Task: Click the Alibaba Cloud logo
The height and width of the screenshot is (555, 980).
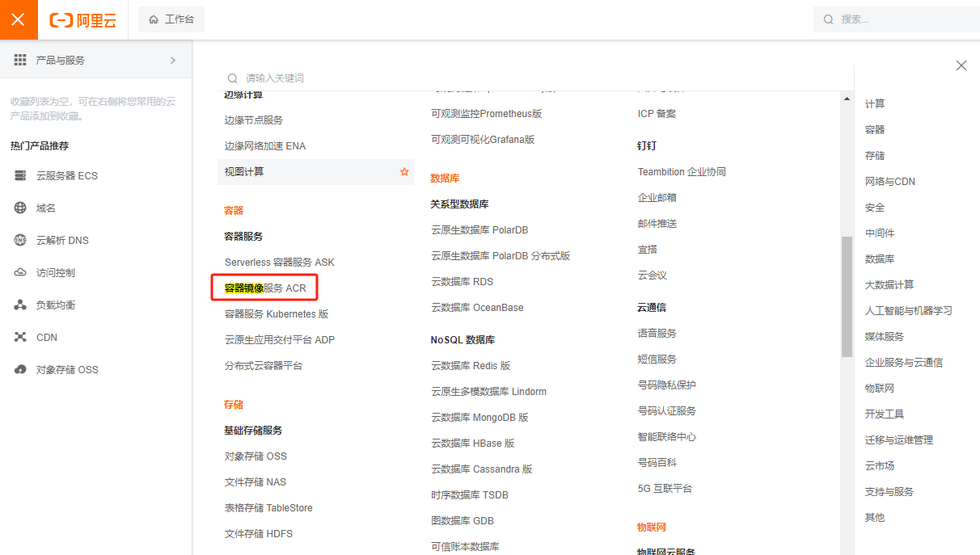Action: tap(82, 20)
